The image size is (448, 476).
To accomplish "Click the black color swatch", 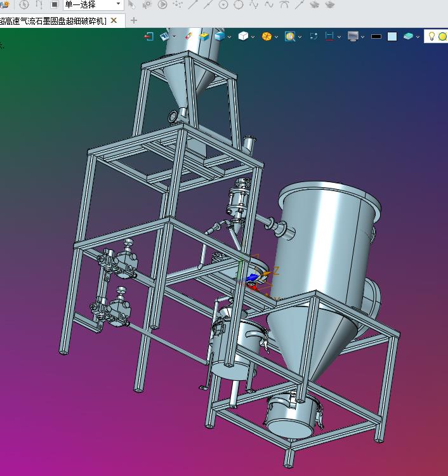I will (x=376, y=36).
